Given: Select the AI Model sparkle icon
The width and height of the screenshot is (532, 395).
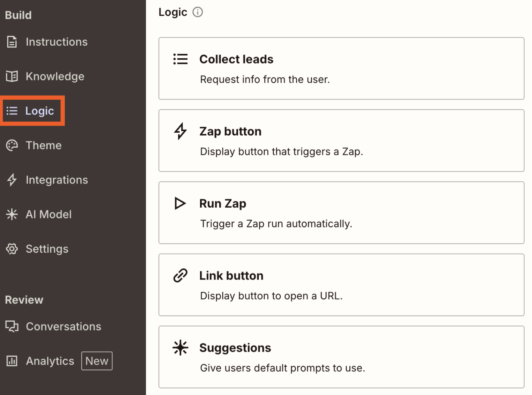Looking at the screenshot, I should coord(12,214).
